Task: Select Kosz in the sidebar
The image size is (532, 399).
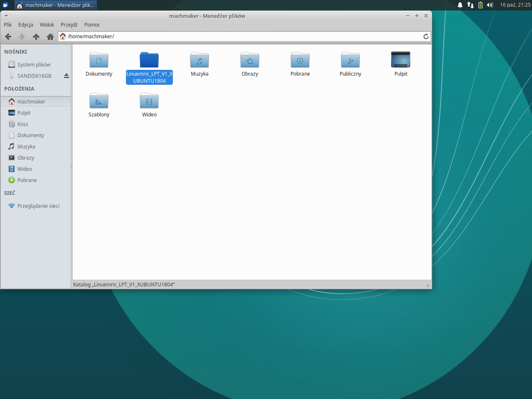Action: point(23,124)
